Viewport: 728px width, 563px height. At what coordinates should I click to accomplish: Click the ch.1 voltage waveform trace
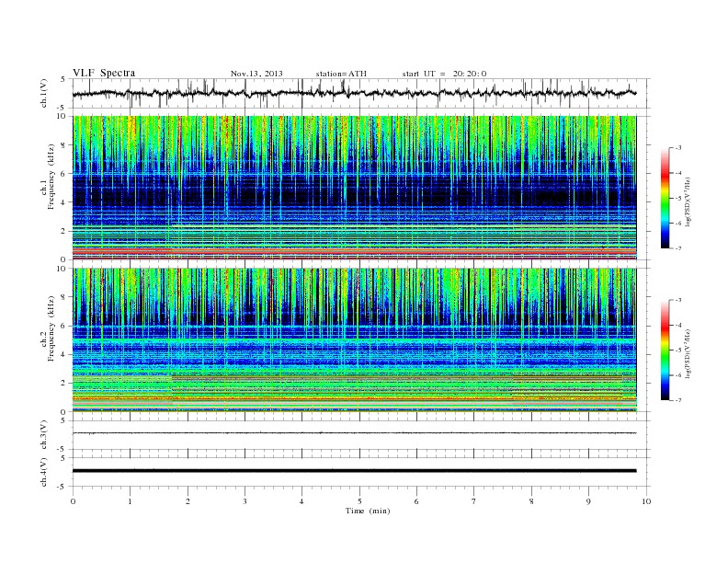pyautogui.click(x=354, y=93)
